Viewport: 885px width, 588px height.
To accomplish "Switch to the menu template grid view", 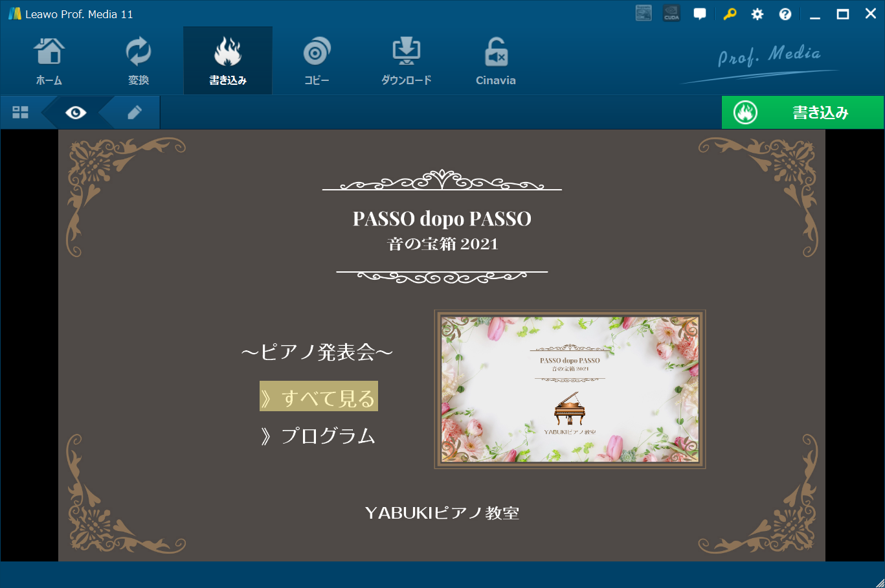I will click(x=20, y=112).
